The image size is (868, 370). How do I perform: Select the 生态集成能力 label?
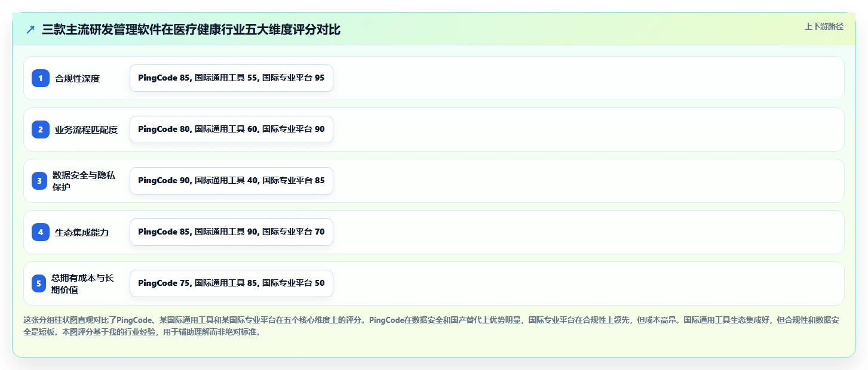pos(82,232)
